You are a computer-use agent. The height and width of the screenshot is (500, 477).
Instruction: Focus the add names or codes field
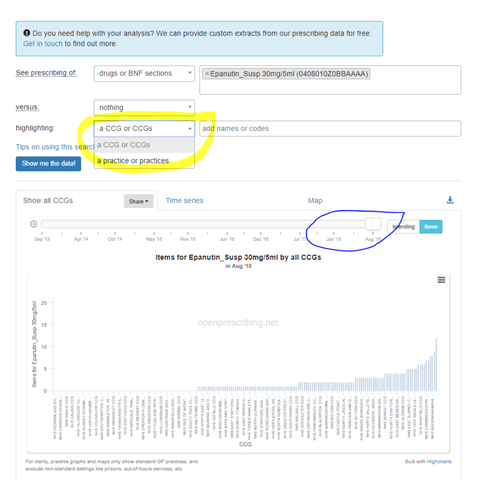pyautogui.click(x=330, y=129)
